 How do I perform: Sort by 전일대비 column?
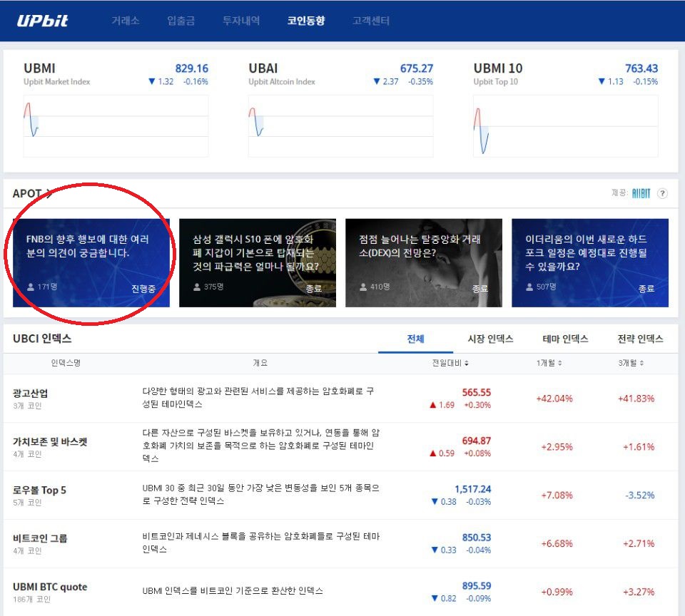450,363
